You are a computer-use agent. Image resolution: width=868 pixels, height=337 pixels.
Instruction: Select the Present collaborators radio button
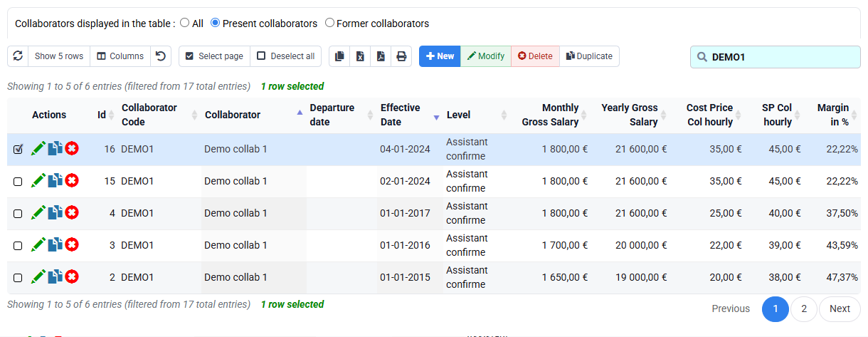pos(216,23)
